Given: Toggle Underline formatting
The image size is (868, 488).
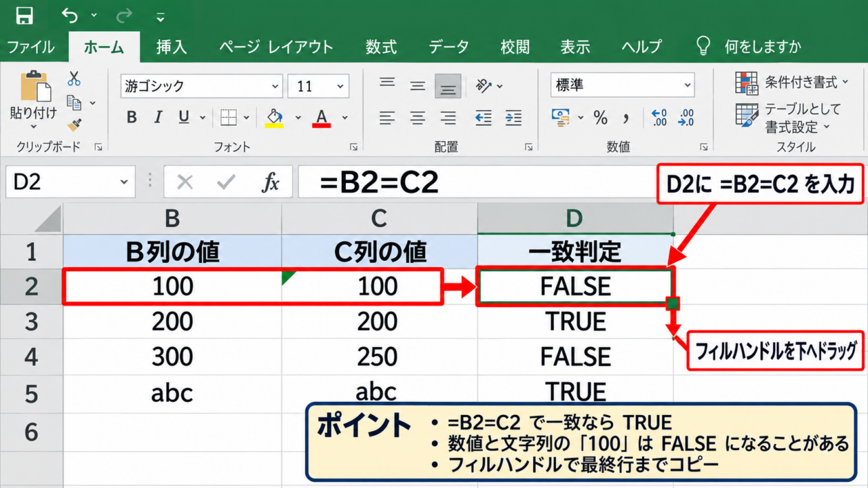Looking at the screenshot, I should tap(184, 118).
